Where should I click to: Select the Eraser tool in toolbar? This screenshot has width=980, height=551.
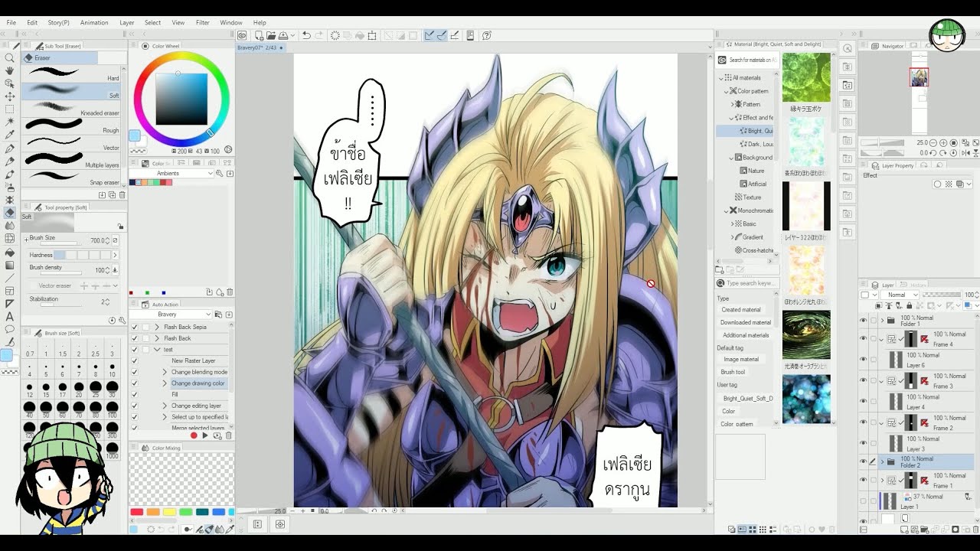click(10, 213)
